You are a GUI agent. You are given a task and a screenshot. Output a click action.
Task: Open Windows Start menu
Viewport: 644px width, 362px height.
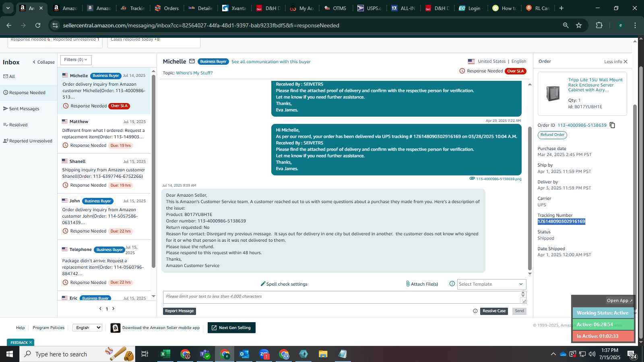10,354
